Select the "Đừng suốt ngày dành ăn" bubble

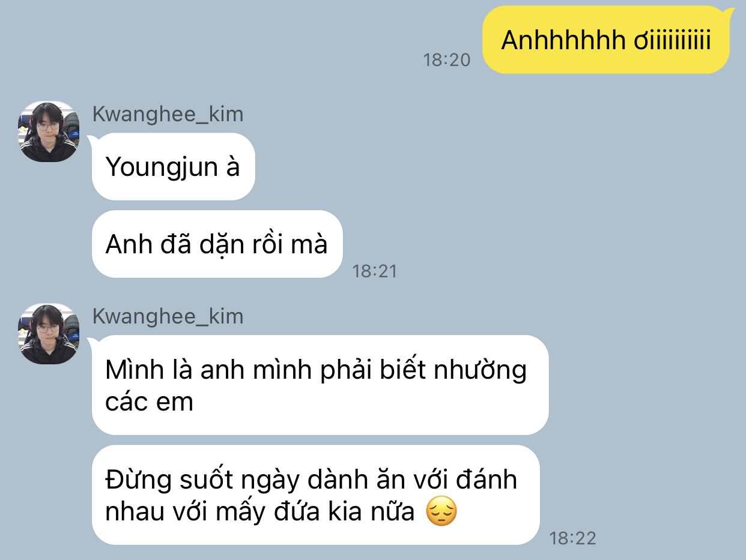(x=315, y=495)
